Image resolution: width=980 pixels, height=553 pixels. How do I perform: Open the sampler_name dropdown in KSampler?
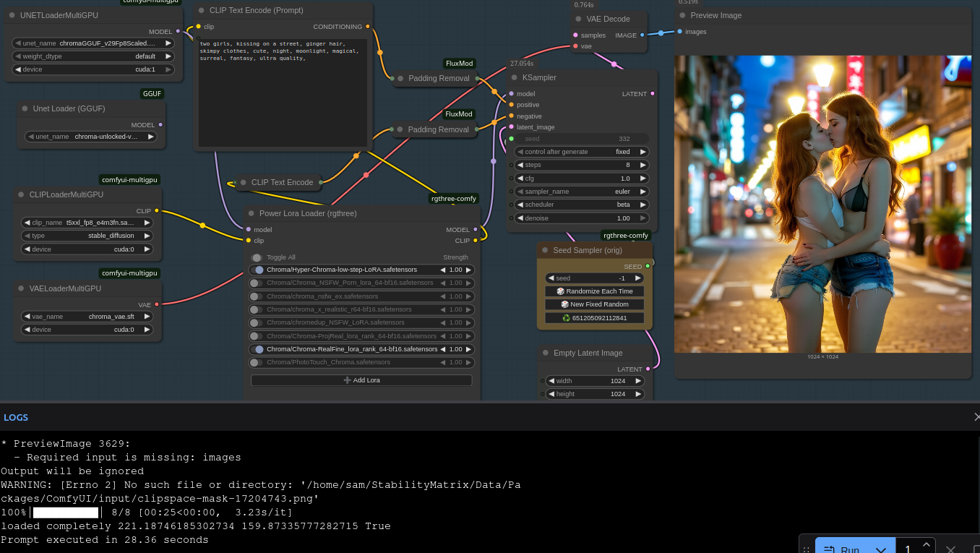tap(582, 192)
